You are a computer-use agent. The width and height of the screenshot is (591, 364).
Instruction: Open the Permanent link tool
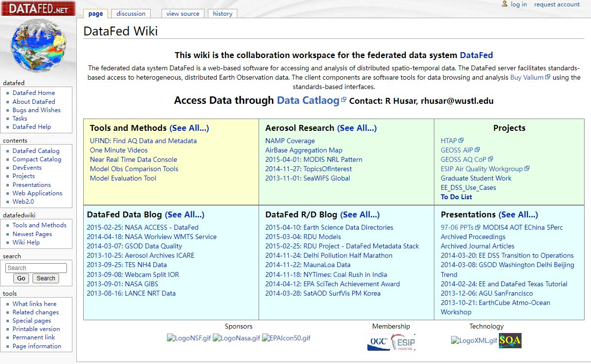34,337
